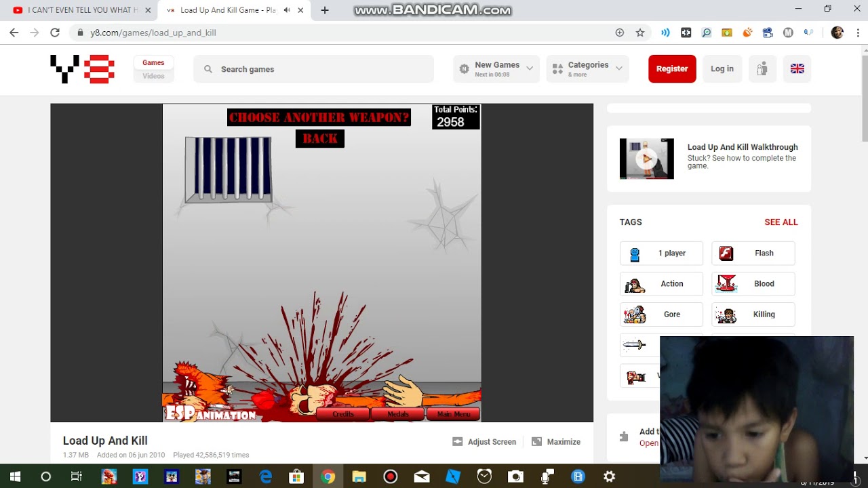The width and height of the screenshot is (868, 488).
Task: Open the Windows Start menu
Action: (x=15, y=476)
